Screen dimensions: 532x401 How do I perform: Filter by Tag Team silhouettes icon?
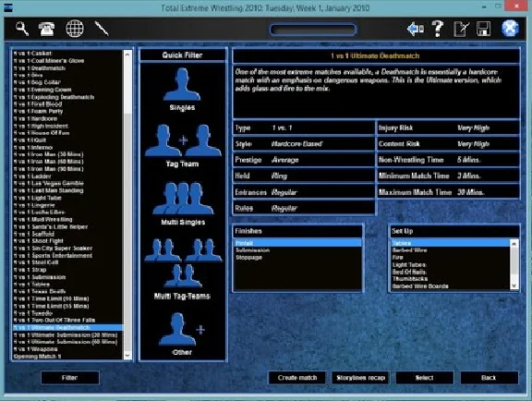[183, 140]
